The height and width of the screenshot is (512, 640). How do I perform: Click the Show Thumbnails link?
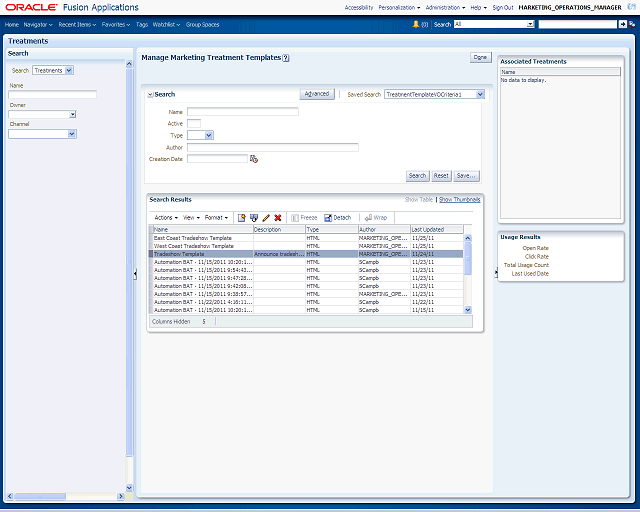[x=460, y=199]
